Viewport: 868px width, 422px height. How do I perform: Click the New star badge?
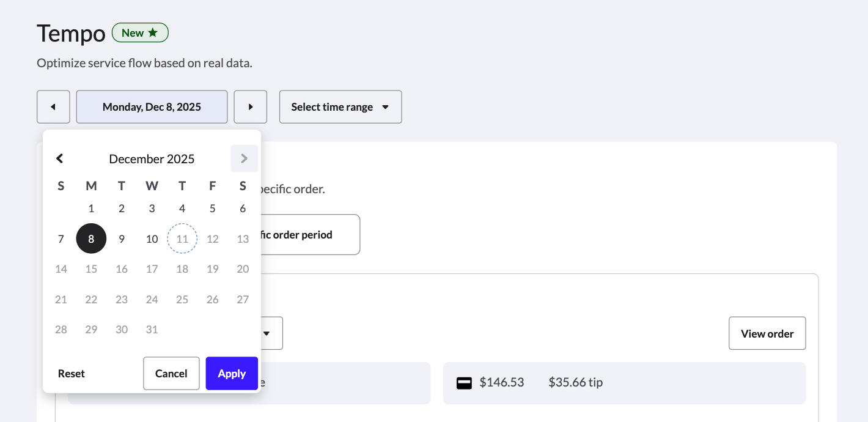140,33
